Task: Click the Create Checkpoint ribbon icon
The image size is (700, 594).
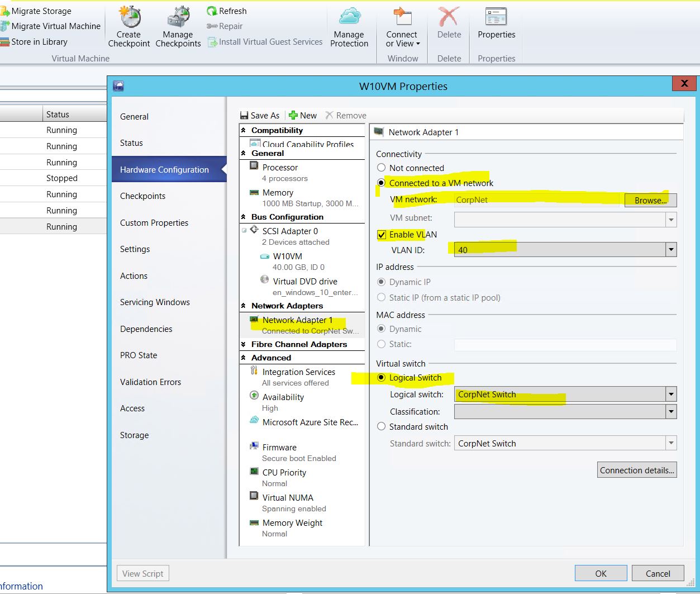Action: click(128, 18)
